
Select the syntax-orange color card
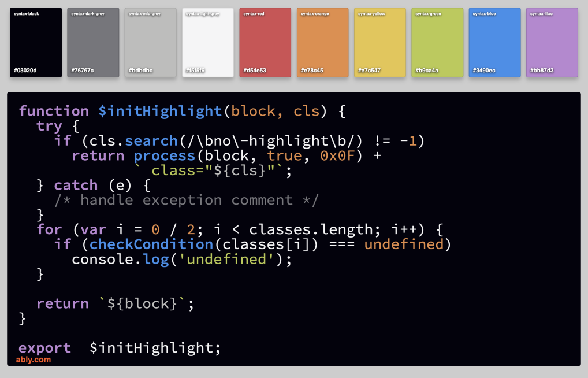point(322,42)
